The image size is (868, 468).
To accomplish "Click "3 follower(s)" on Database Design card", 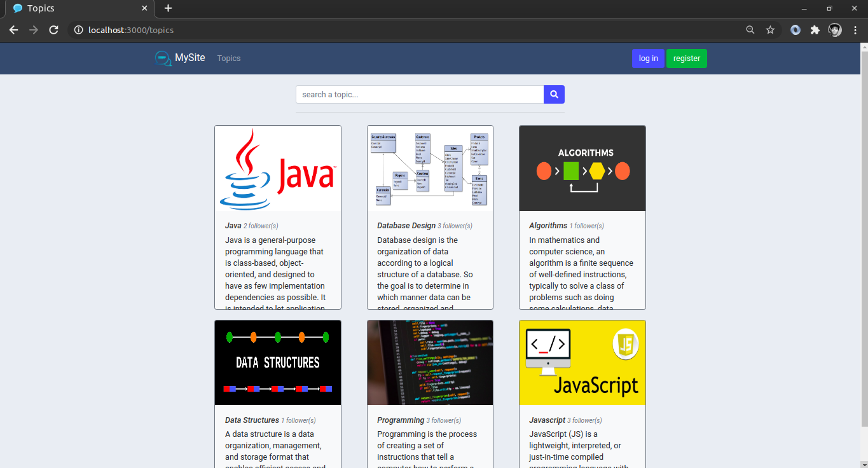I will [455, 226].
